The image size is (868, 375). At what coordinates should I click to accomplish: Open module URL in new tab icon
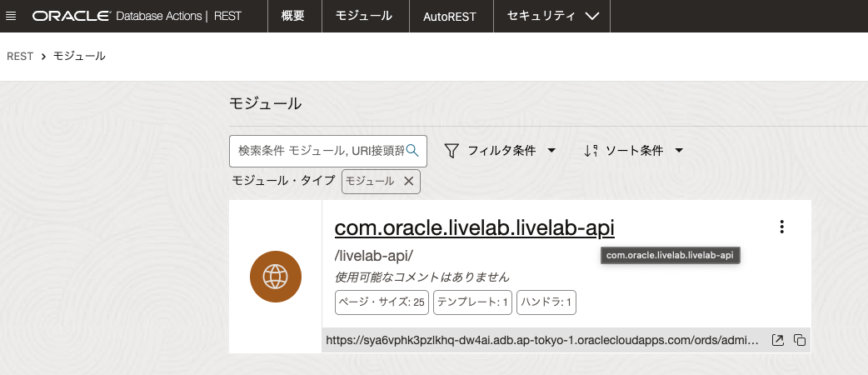778,340
